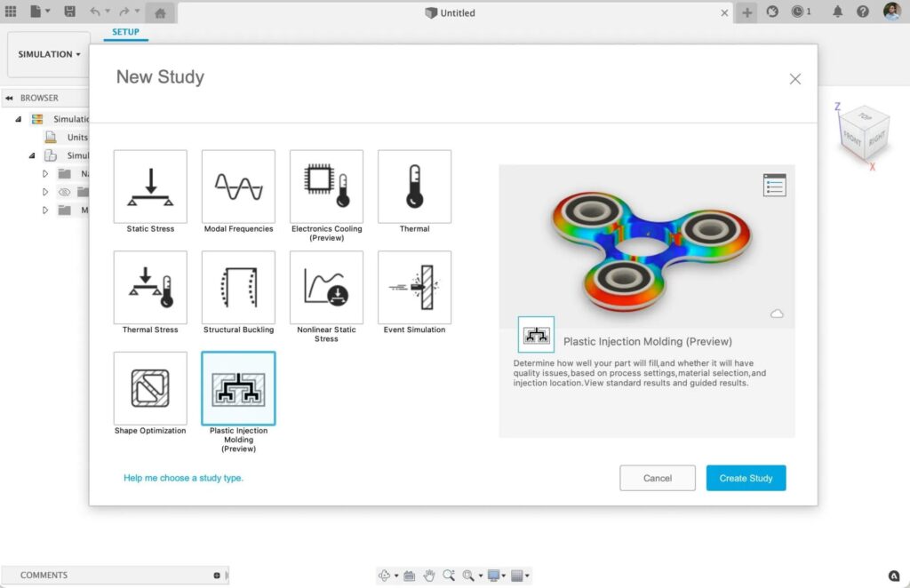Collapse the Simulation root node in browser
910x588 pixels.
[18, 119]
